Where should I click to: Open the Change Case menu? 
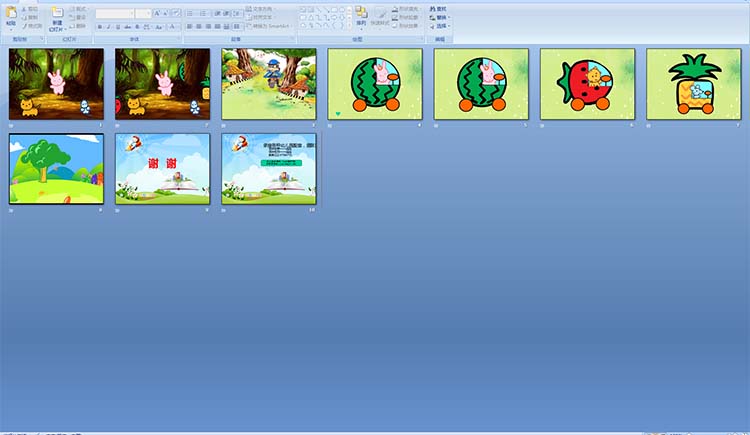(159, 27)
